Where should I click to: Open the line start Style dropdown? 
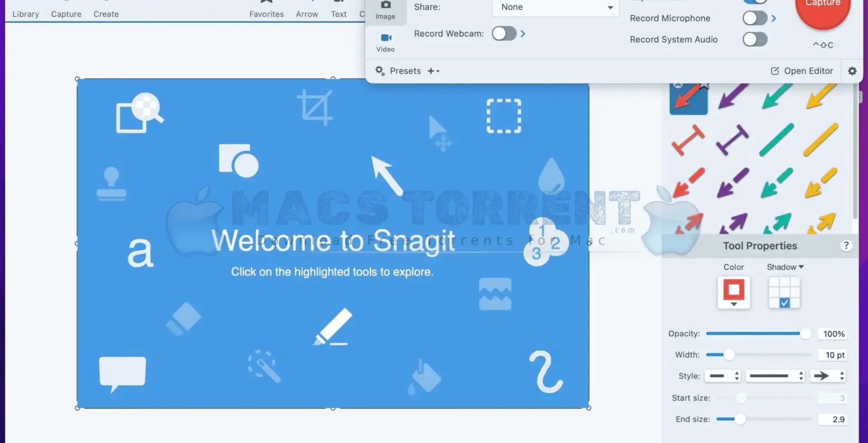pyautogui.click(x=723, y=376)
